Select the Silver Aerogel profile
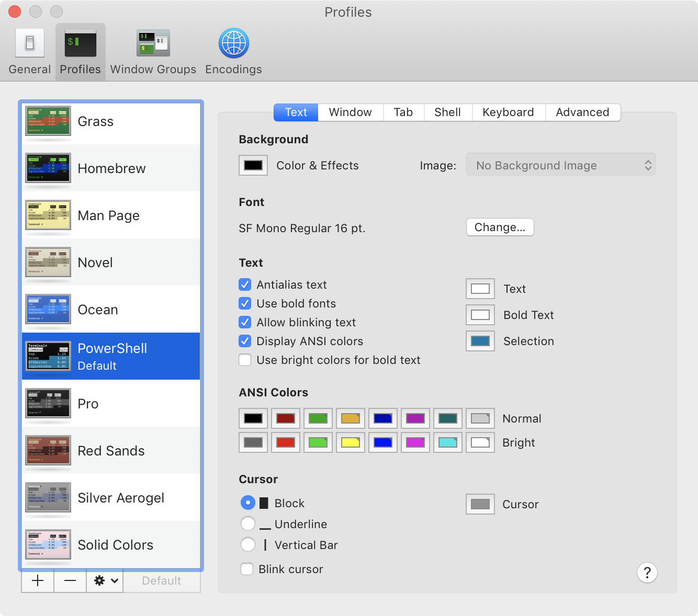698x616 pixels. pyautogui.click(x=111, y=498)
